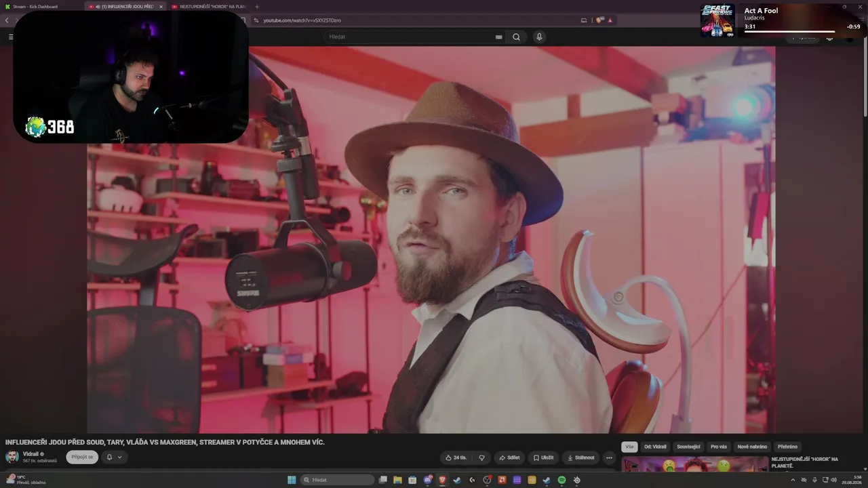Open the on-screen keyboard icon in YouTube search
Image resolution: width=868 pixels, height=488 pixels.
coord(499,37)
